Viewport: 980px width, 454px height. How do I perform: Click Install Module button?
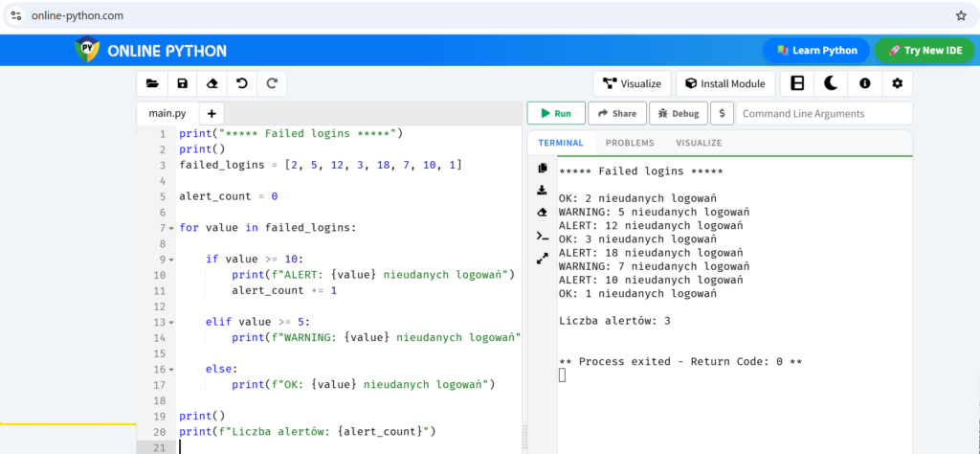click(725, 83)
